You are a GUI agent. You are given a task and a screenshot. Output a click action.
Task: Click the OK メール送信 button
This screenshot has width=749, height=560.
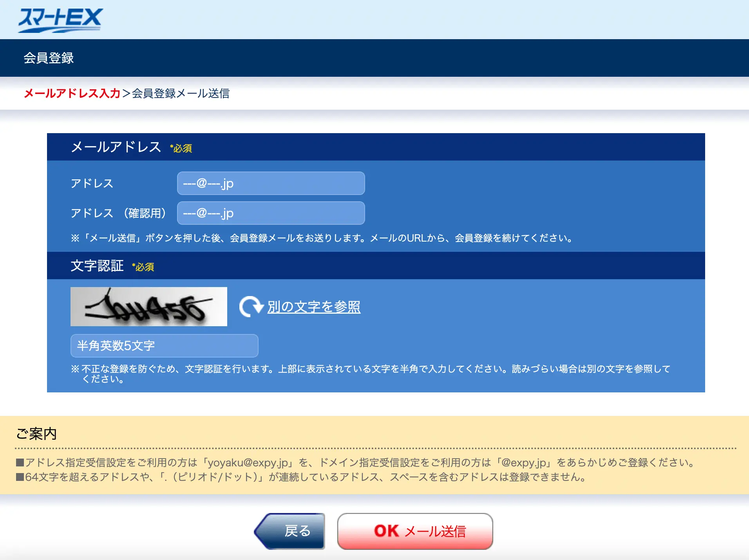415,531
